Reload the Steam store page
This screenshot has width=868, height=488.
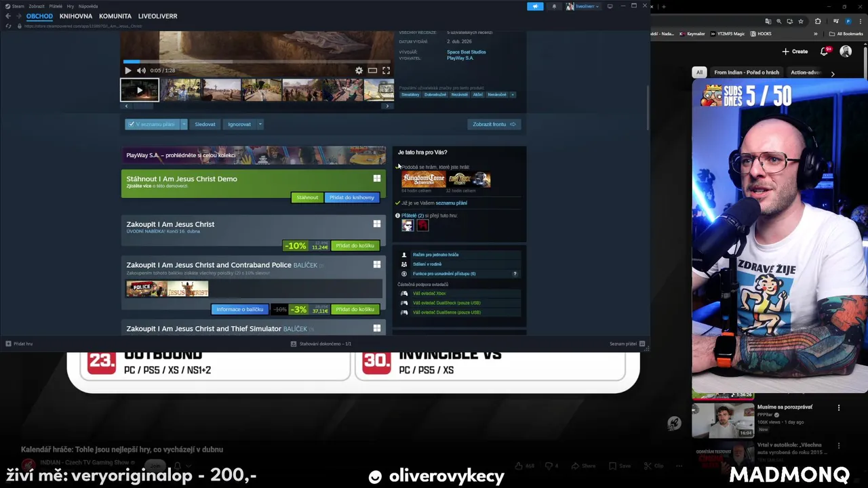(x=8, y=26)
